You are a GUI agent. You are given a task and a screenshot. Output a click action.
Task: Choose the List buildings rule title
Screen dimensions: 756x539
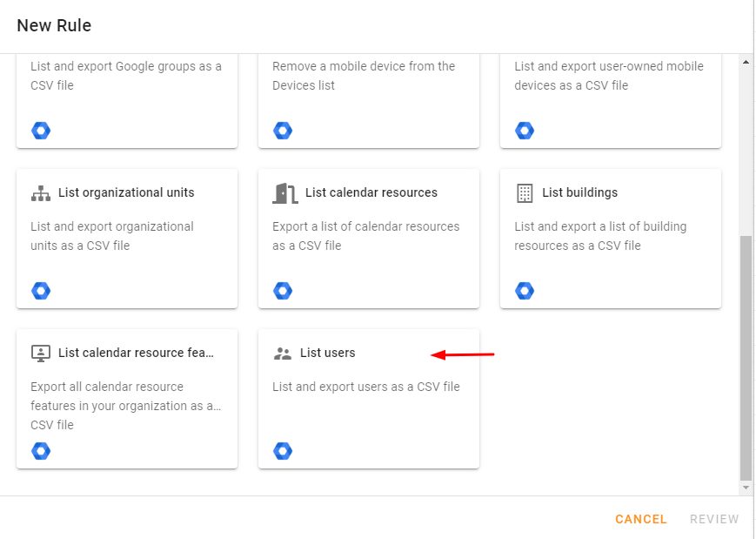click(579, 192)
